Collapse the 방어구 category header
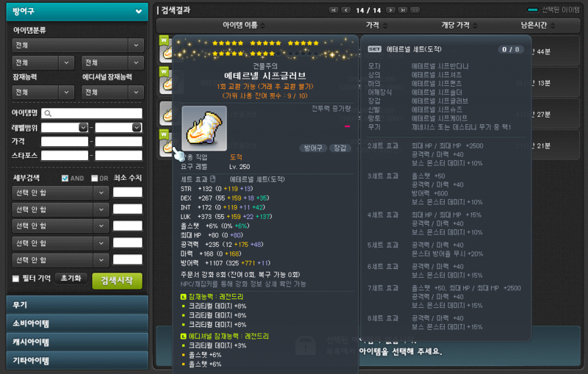 coord(77,11)
